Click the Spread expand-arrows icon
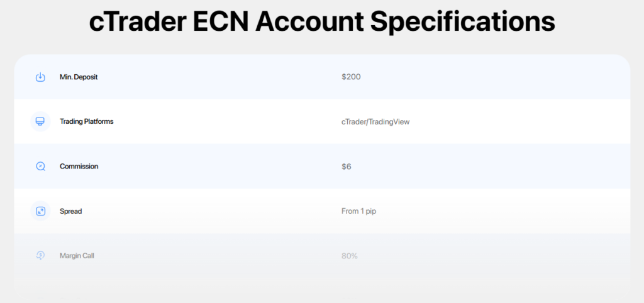Image resolution: width=644 pixels, height=303 pixels. pos(40,211)
